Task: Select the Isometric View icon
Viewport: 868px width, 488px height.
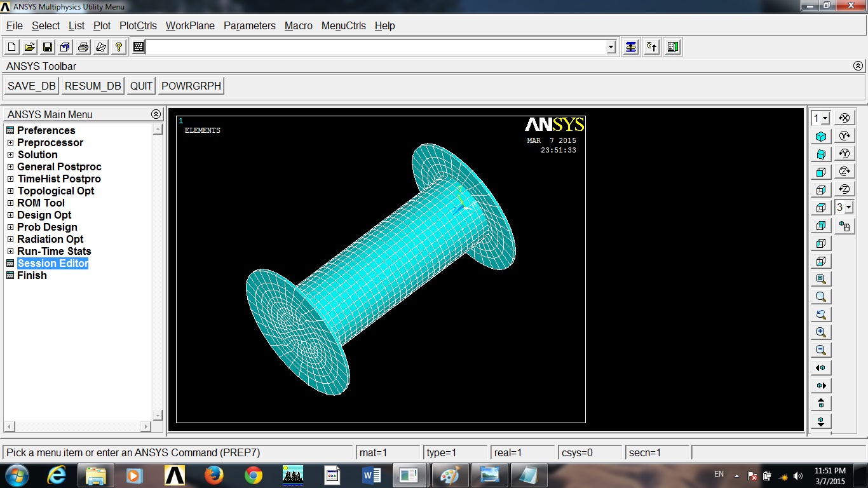Action: click(821, 137)
